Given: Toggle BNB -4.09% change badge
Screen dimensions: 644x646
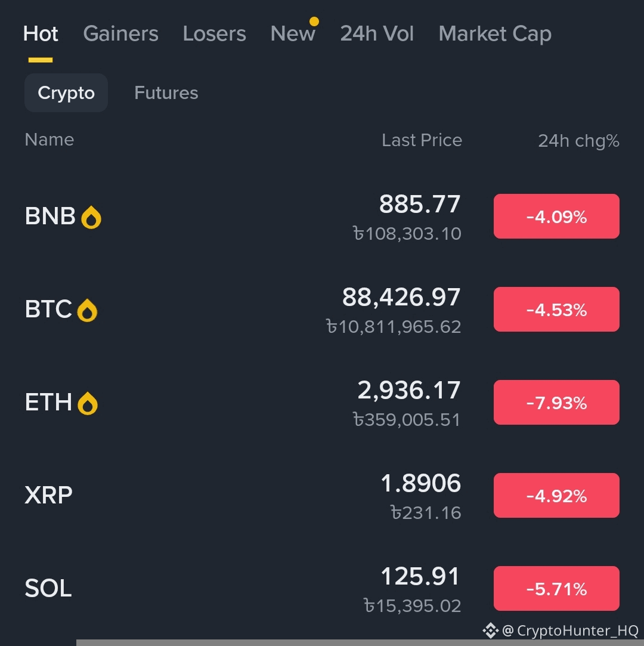Looking at the screenshot, I should click(x=556, y=217).
